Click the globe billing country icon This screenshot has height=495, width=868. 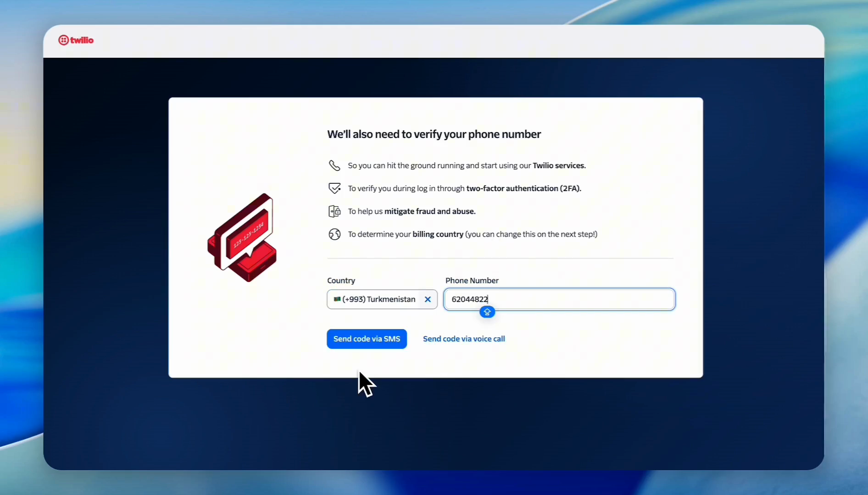[x=334, y=234]
